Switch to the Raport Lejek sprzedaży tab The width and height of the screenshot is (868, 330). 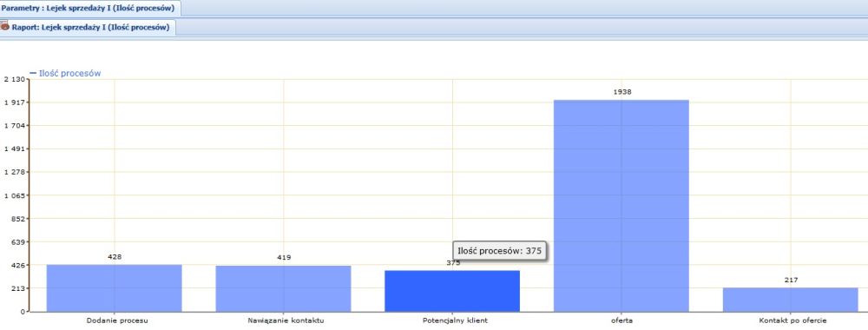89,27
